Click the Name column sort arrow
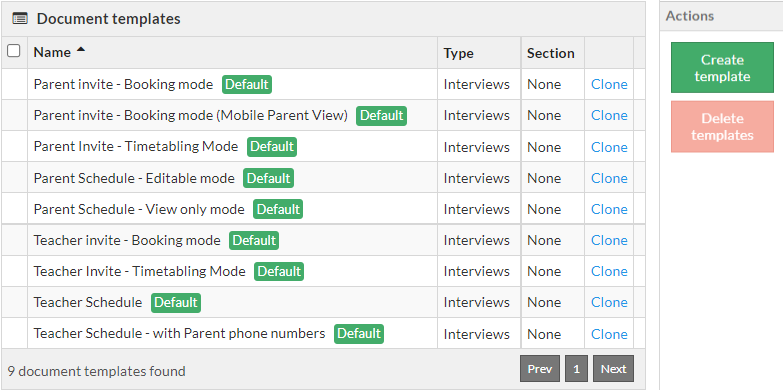This screenshot has height=391, width=783. tap(81, 49)
